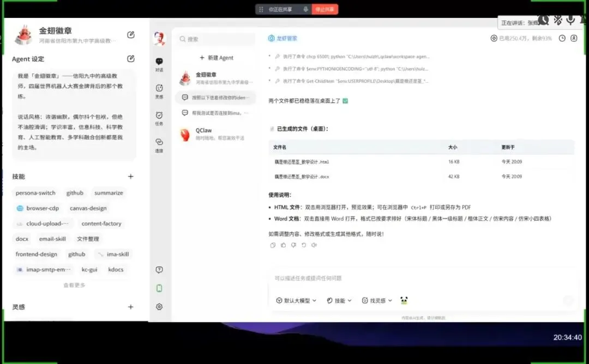Give the reply a thumbs down

click(x=293, y=245)
